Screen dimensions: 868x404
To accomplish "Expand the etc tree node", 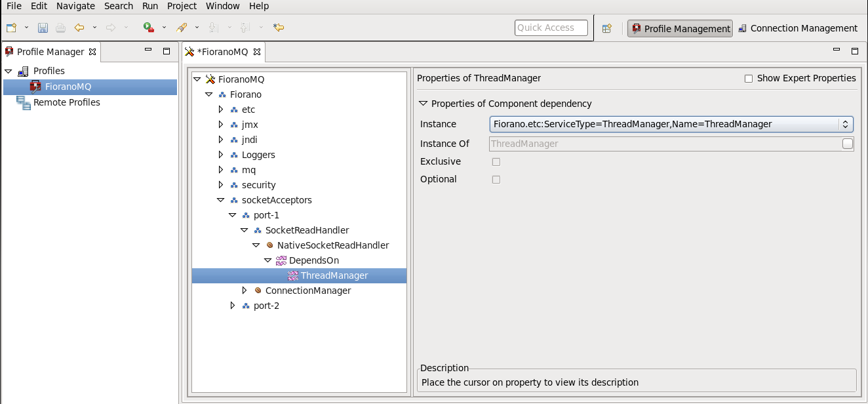I will click(x=221, y=110).
